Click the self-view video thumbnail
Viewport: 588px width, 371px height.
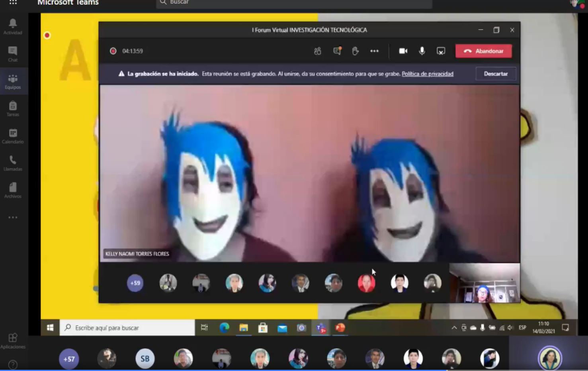point(484,283)
